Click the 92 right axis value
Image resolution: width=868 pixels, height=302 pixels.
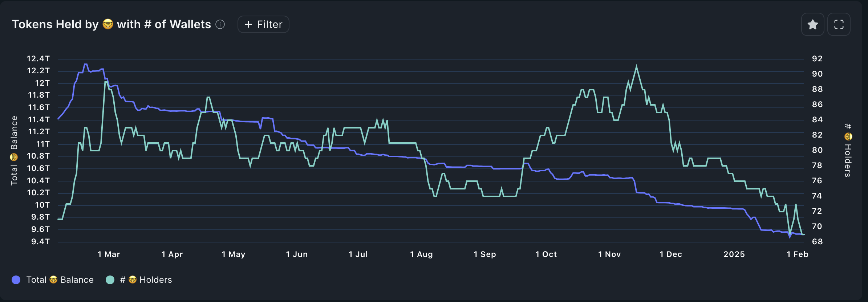(817, 58)
